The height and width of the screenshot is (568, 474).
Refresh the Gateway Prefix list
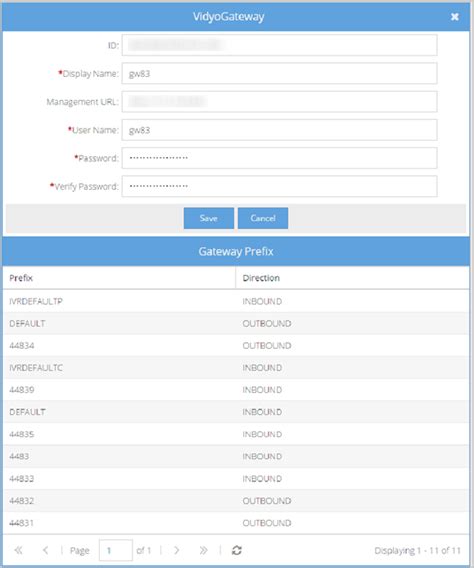click(236, 550)
